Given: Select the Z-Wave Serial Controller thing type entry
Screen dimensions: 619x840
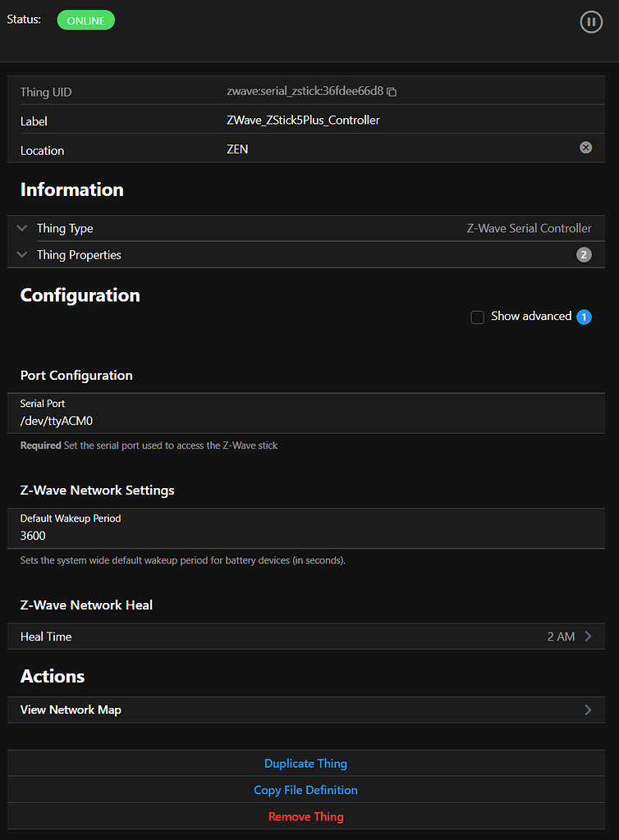Looking at the screenshot, I should point(529,228).
